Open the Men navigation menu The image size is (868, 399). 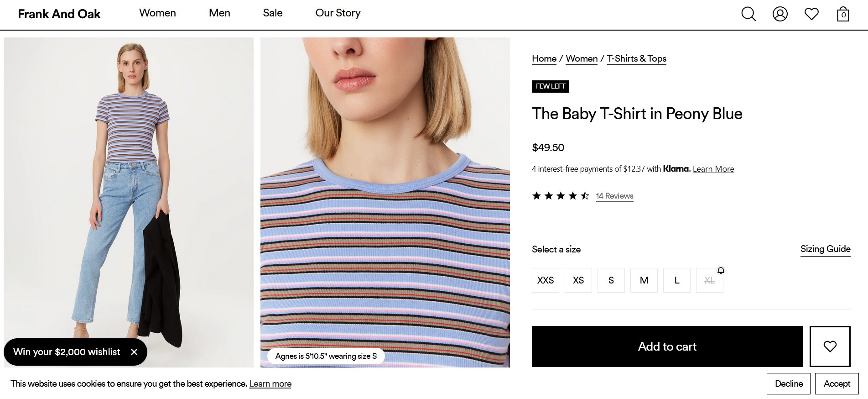tap(219, 13)
